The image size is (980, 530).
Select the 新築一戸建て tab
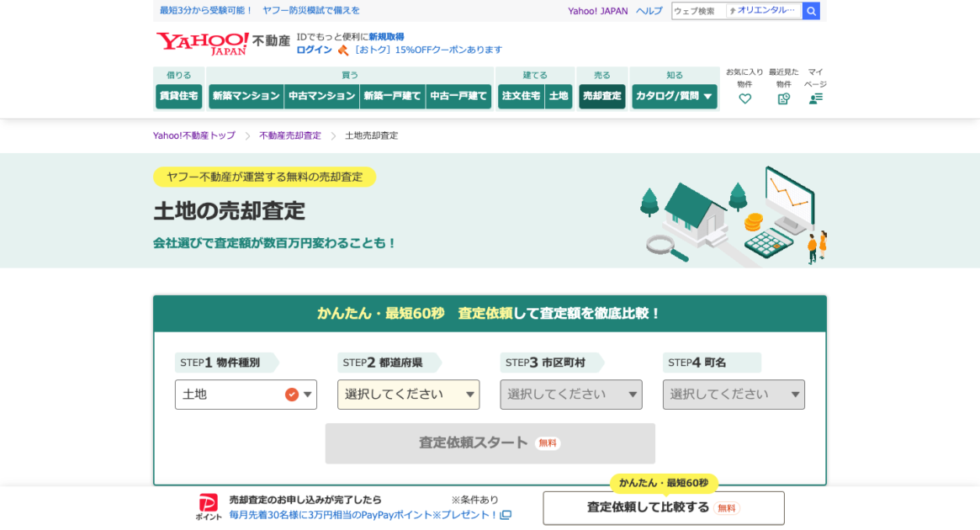[392, 96]
